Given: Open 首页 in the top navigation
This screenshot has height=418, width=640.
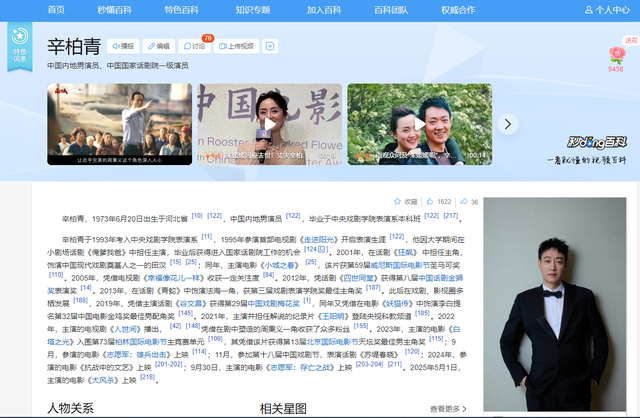Looking at the screenshot, I should [x=56, y=10].
